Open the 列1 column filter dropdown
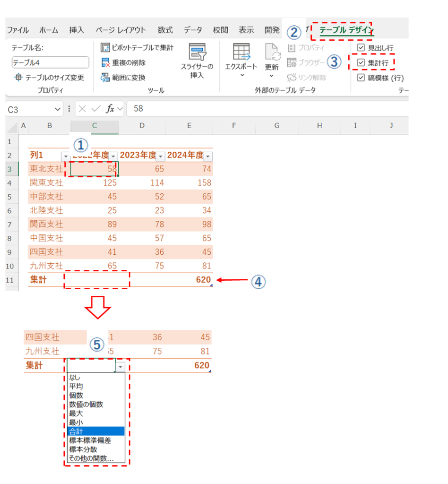The image size is (448, 484). click(65, 156)
